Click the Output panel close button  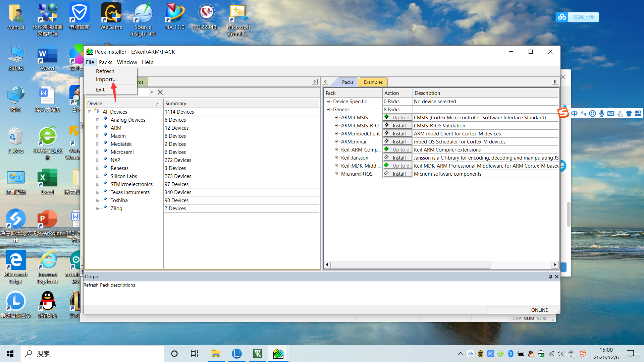coord(556,276)
